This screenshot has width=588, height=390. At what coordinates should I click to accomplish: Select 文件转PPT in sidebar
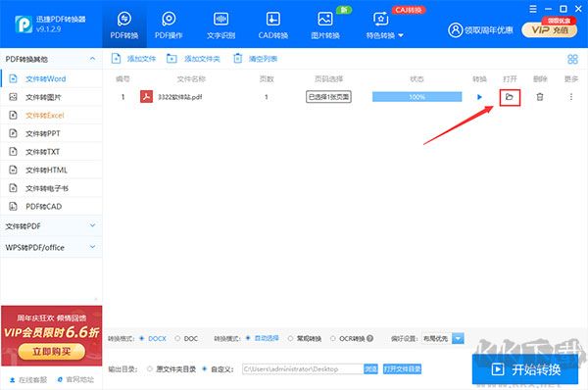pos(51,133)
